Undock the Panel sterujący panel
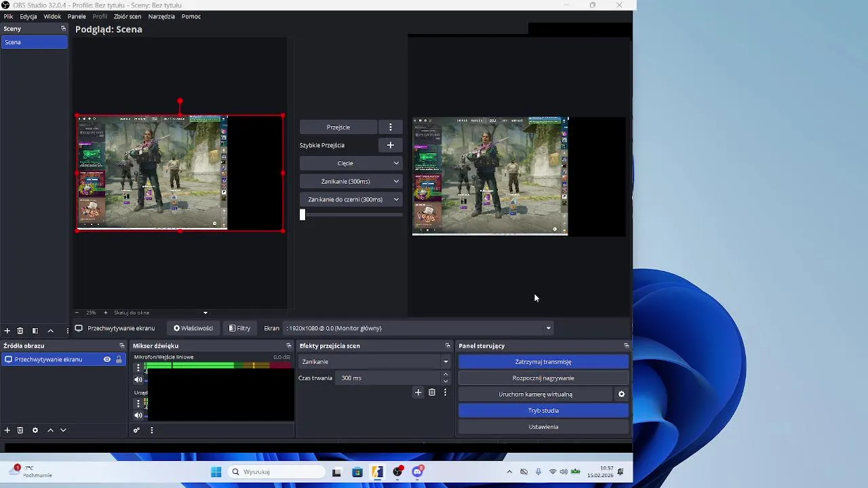Screen dimensions: 868x488 click(x=626, y=346)
